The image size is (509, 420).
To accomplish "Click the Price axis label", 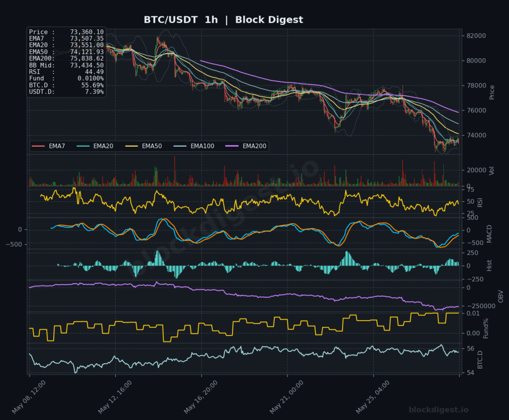I will [492, 92].
